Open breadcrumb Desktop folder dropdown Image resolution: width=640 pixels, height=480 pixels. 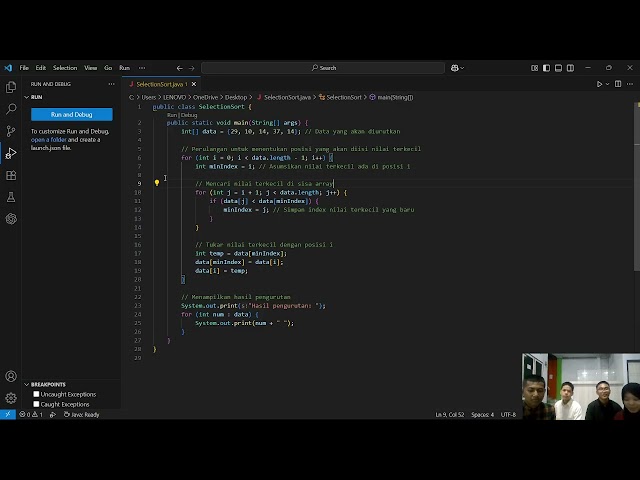(x=236, y=98)
